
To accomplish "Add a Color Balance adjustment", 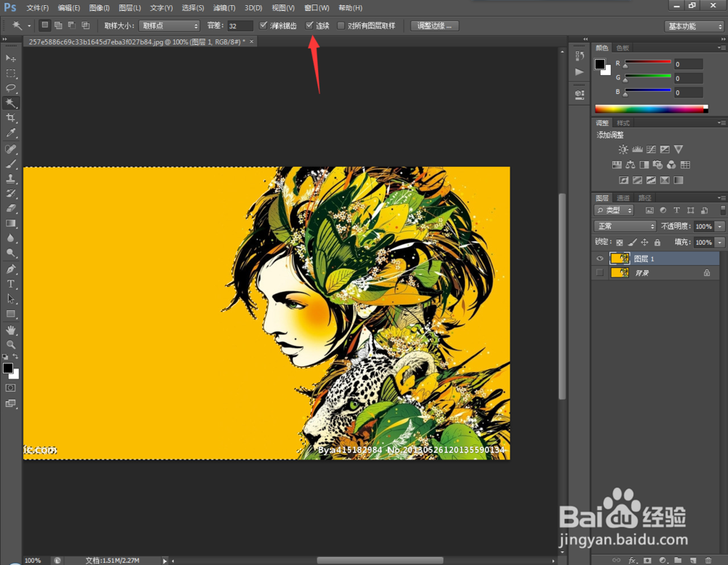I will coord(630,165).
